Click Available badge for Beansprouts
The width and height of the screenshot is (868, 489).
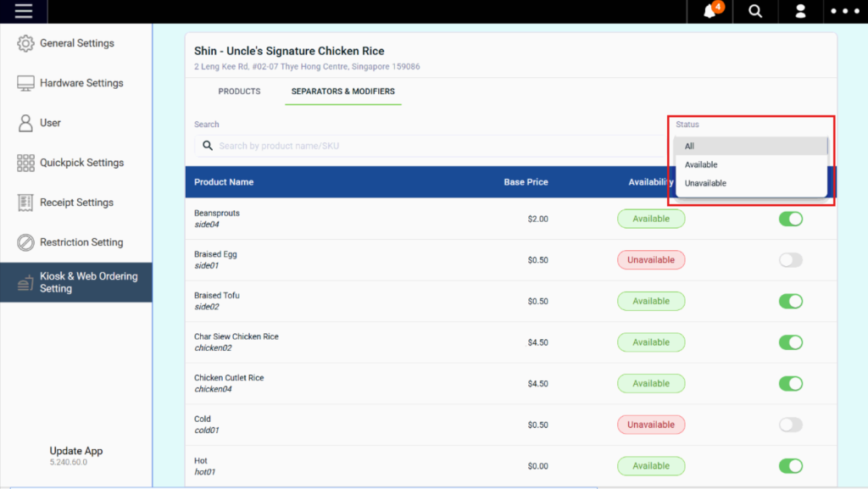(x=651, y=219)
